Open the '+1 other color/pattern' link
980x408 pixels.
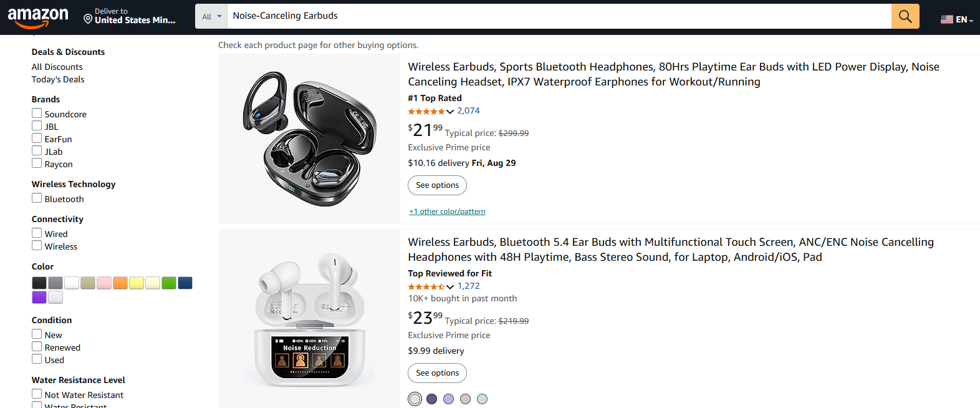(447, 211)
